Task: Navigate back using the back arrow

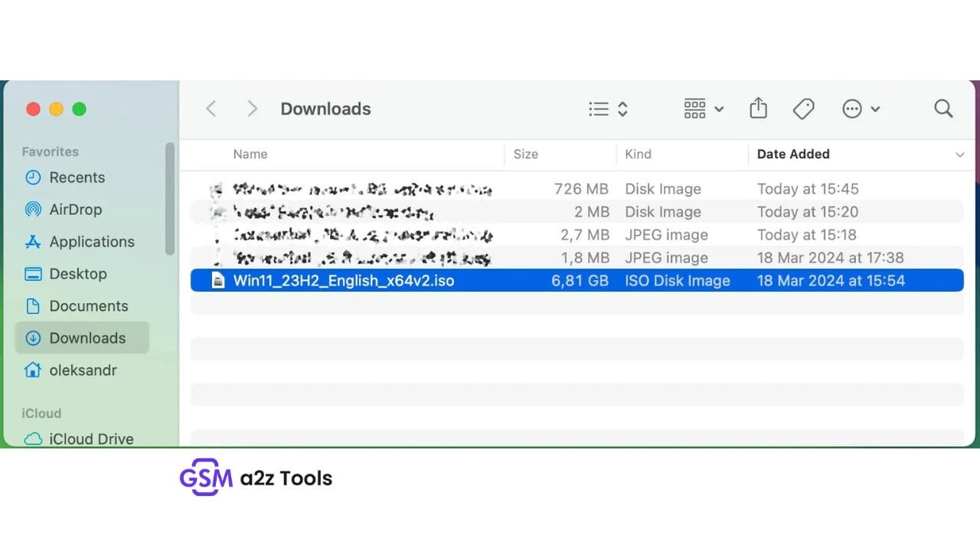Action: tap(211, 109)
